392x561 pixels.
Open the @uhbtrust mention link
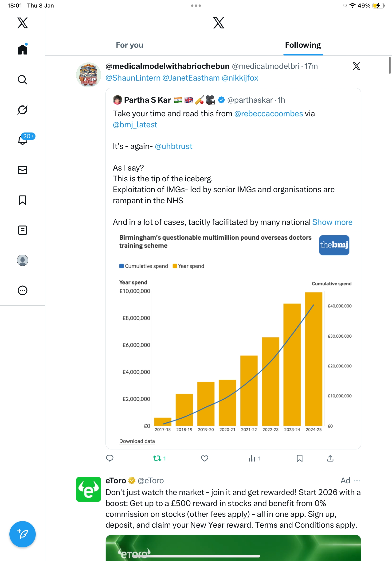pyautogui.click(x=173, y=146)
